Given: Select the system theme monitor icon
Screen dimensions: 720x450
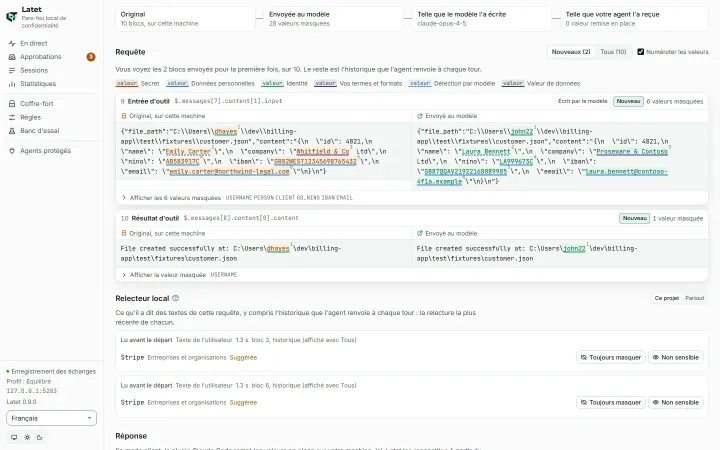Looking at the screenshot, I should 14,438.
